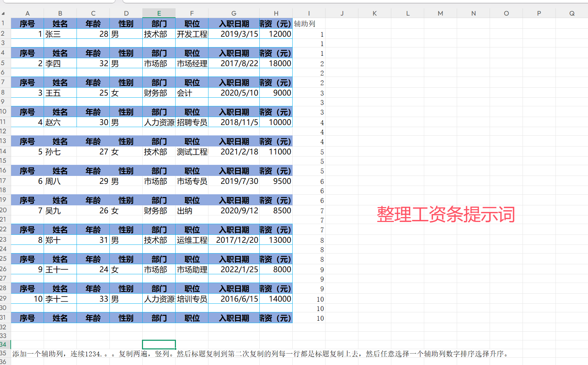Screen dimensions: 588x365
Task: Click date cell 2017/12/20
Action: tap(234, 240)
